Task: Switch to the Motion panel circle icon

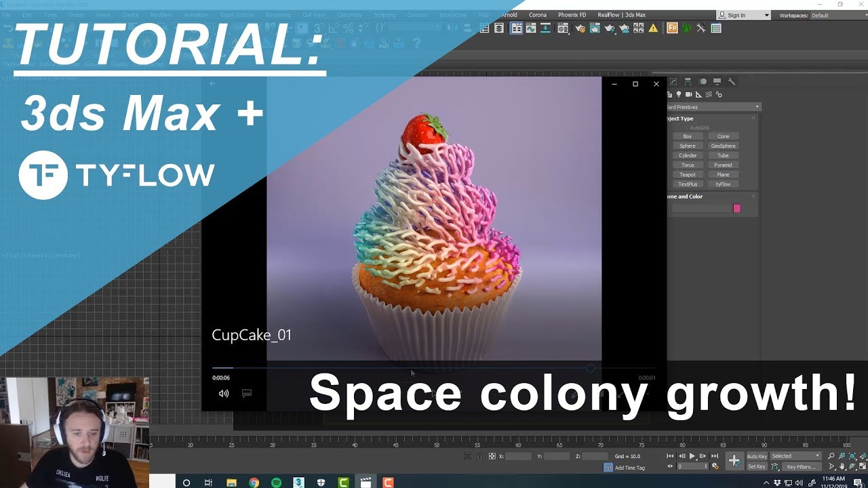Action: coord(703,81)
